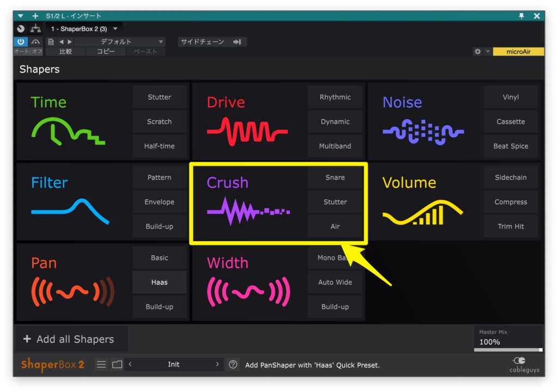The image size is (558, 392).
Task: Click the Width shaper stereo icon
Action: (x=248, y=292)
